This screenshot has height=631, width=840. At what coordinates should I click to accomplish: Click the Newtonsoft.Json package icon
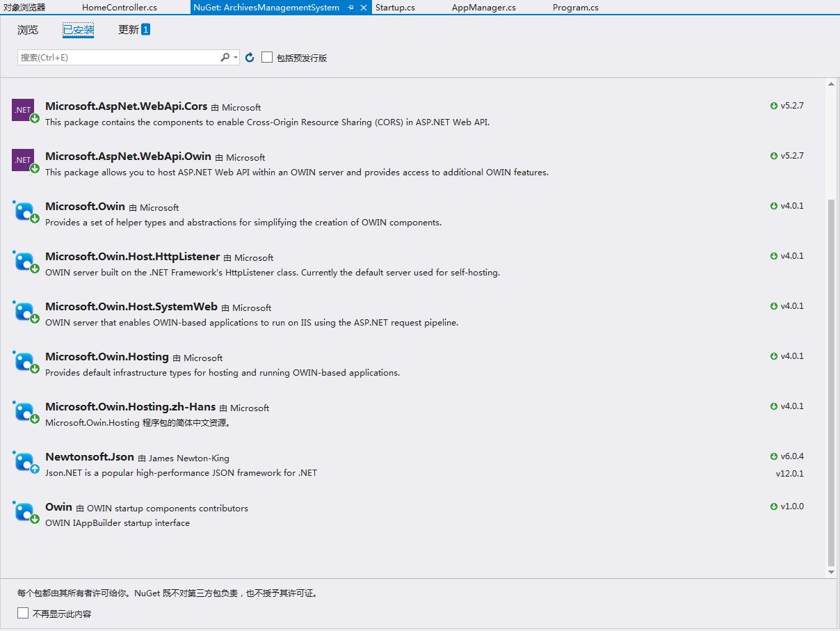[x=24, y=461]
